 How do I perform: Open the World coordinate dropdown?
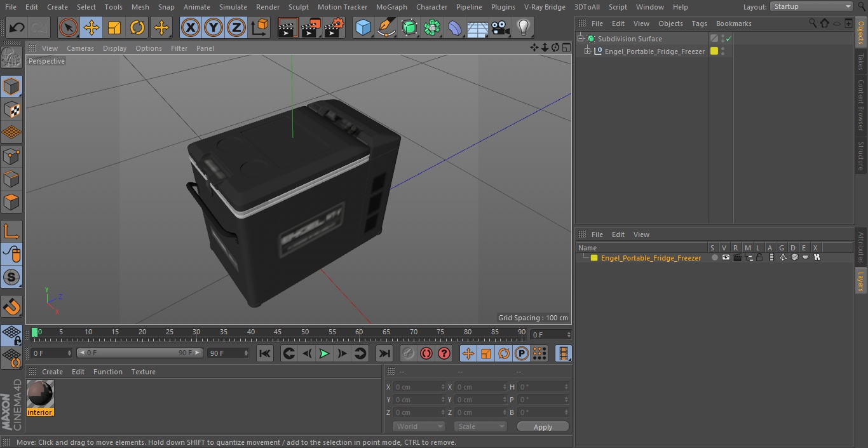418,426
